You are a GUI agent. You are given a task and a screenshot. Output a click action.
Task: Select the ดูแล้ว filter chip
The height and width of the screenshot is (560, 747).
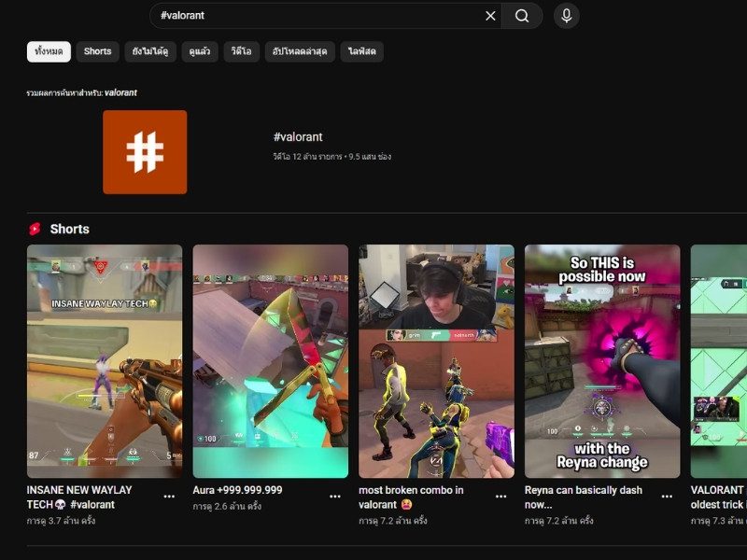coord(200,51)
